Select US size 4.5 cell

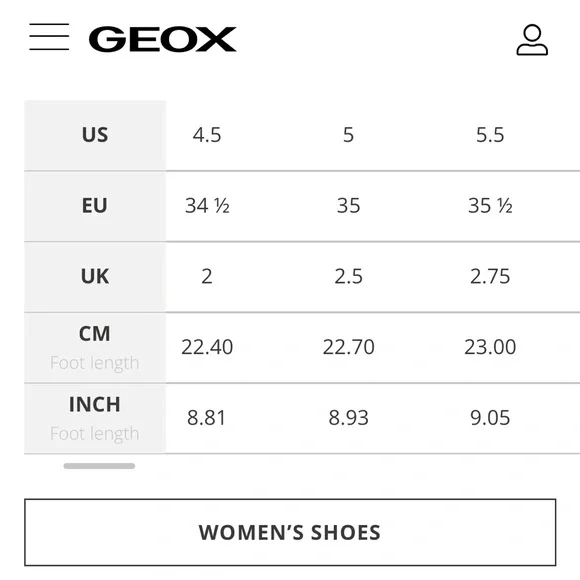tap(207, 135)
